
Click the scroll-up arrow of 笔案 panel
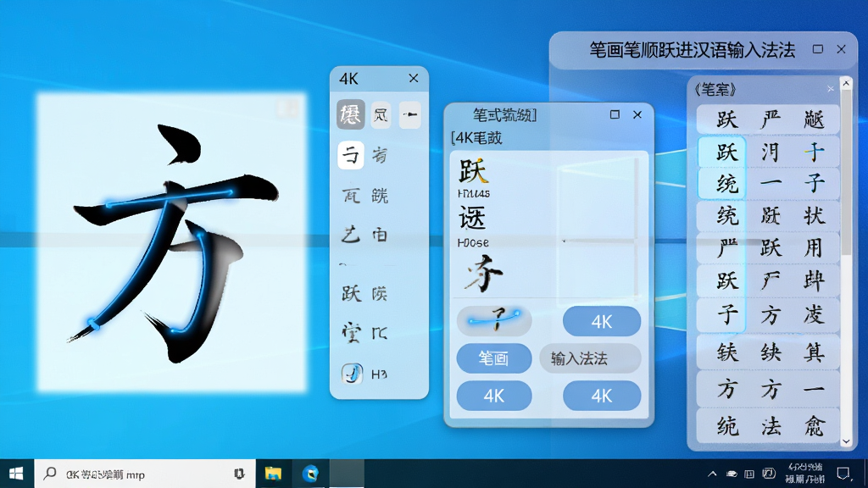pyautogui.click(x=846, y=83)
